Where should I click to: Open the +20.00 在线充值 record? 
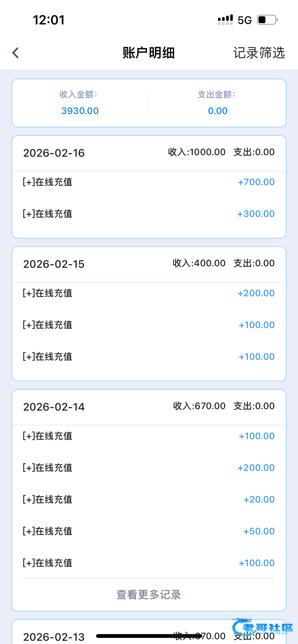pos(149,500)
